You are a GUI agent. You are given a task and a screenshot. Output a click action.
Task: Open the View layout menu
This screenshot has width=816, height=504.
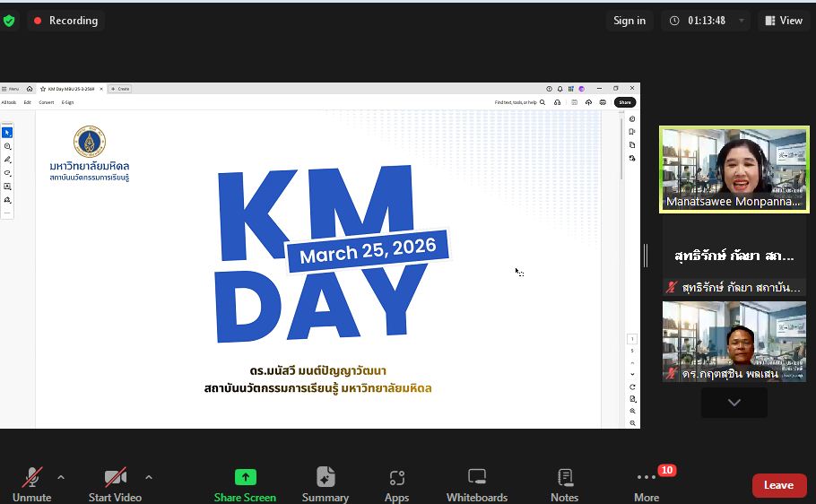tap(783, 21)
